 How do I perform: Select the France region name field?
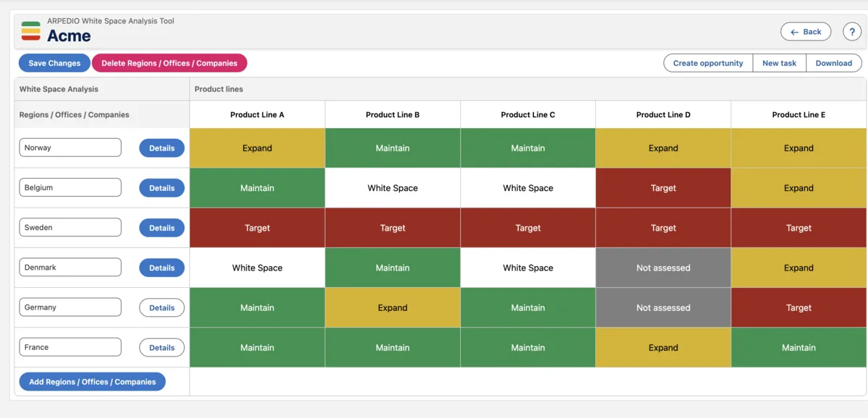tap(69, 347)
